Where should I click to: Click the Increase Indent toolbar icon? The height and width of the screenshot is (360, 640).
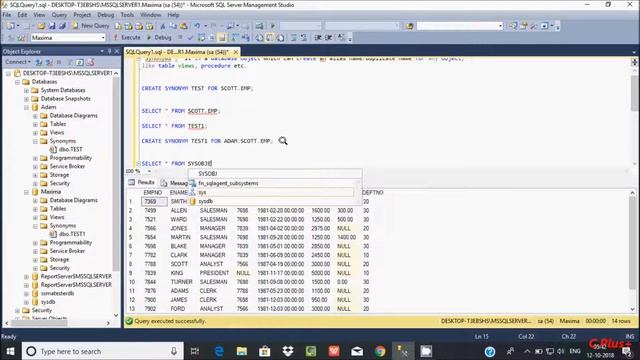(329, 38)
